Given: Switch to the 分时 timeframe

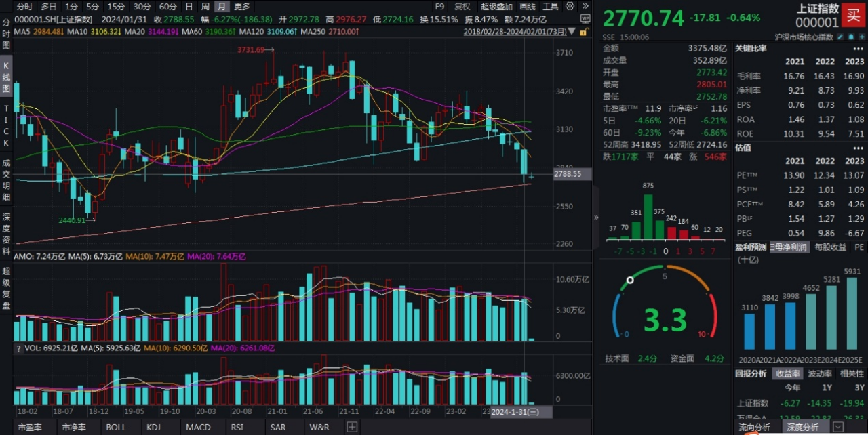Looking at the screenshot, I should (x=24, y=6).
